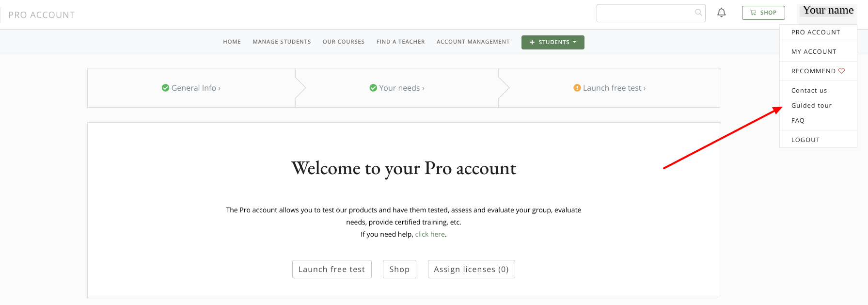868x305 pixels.
Task: Click the shopping cart icon
Action: (x=753, y=13)
